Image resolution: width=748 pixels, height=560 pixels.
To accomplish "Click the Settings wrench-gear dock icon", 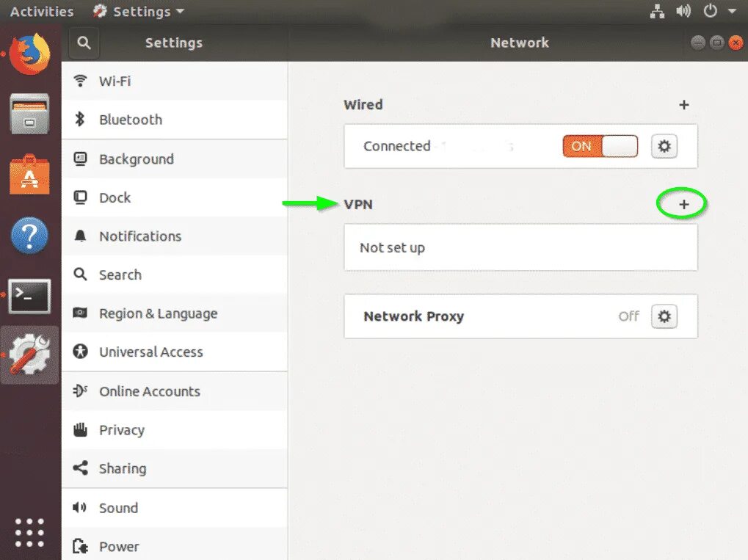I will tap(29, 354).
